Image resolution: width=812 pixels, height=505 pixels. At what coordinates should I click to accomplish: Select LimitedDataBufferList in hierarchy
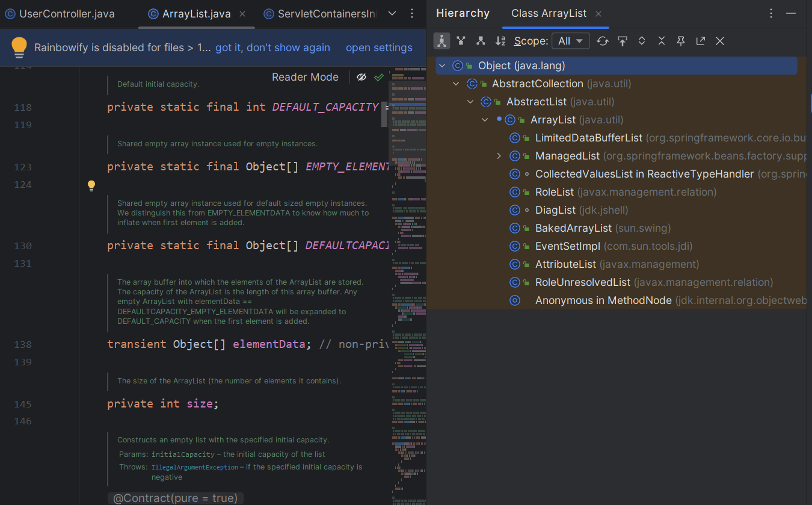tap(617, 138)
